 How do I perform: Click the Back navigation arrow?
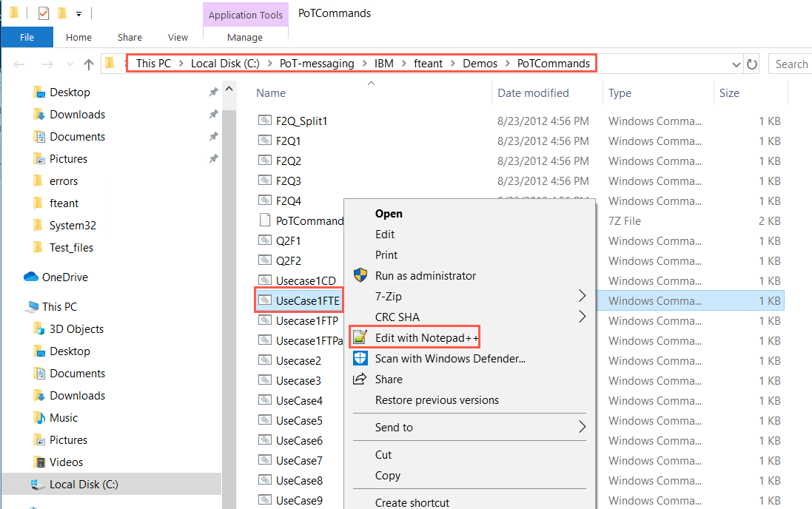19,64
